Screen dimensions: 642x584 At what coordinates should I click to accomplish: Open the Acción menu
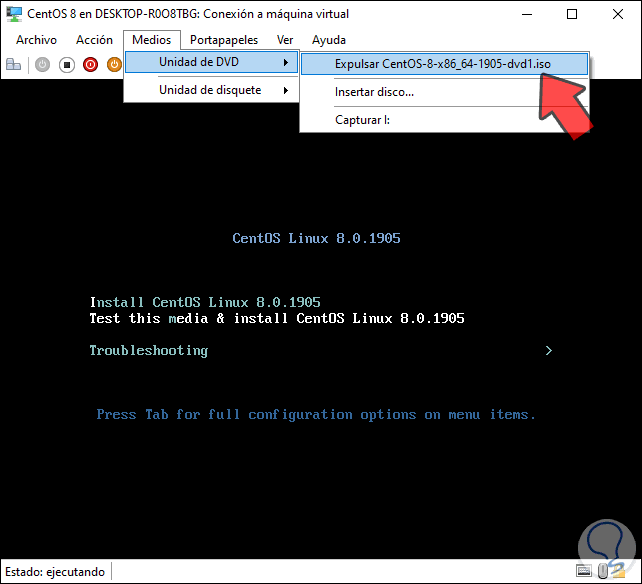pyautogui.click(x=94, y=40)
